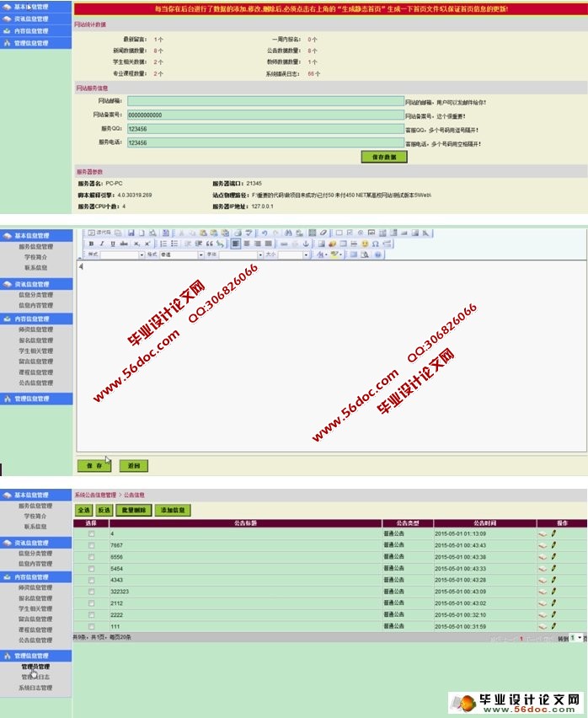Click the empty 网站邮箱 input field
The height and width of the screenshot is (718, 588).
pyautogui.click(x=265, y=101)
